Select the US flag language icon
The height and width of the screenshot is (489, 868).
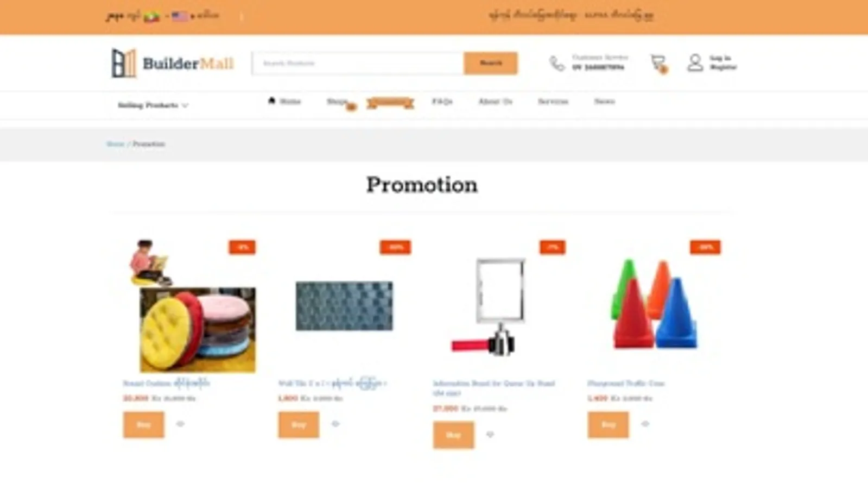coord(180,16)
